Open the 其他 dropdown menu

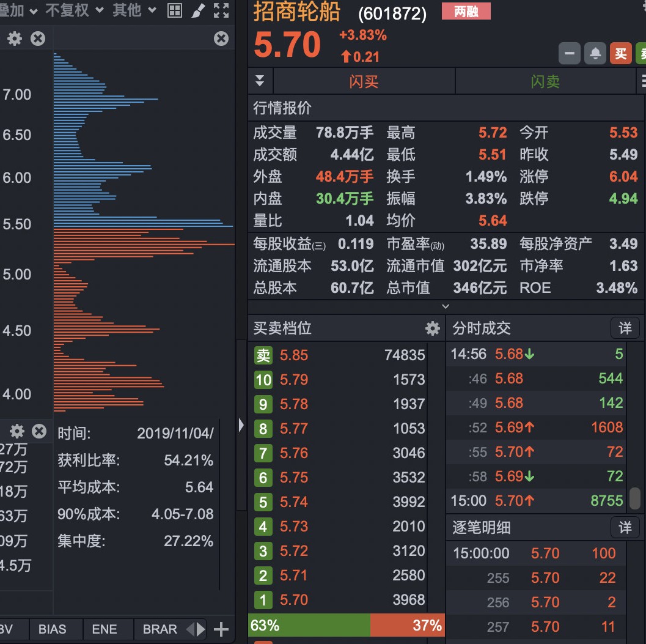134,10
